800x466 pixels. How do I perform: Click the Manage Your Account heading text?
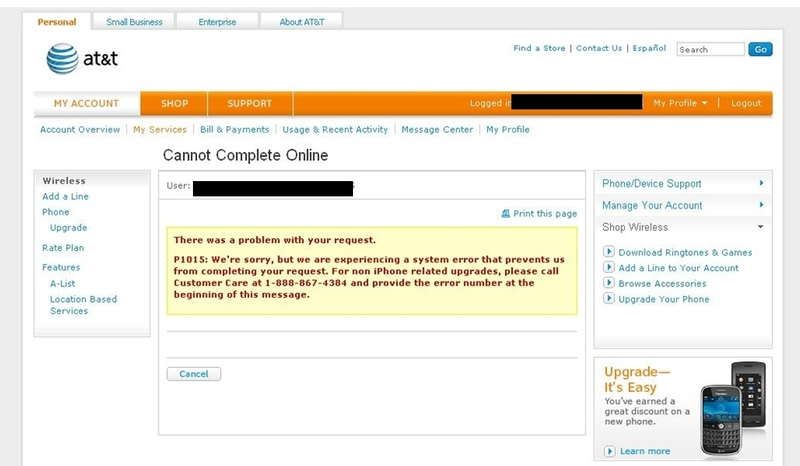[652, 205]
